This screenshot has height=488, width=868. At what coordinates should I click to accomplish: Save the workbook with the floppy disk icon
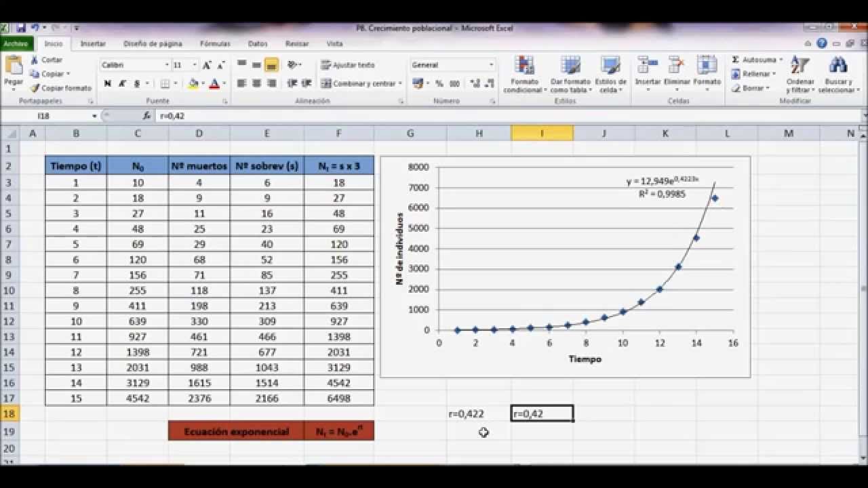[x=20, y=28]
